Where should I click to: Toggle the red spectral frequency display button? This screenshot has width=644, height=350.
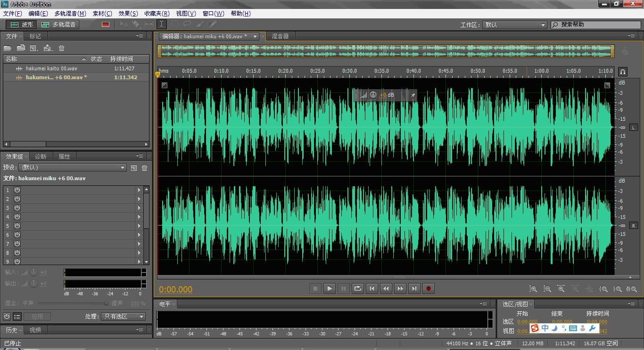coord(106,25)
